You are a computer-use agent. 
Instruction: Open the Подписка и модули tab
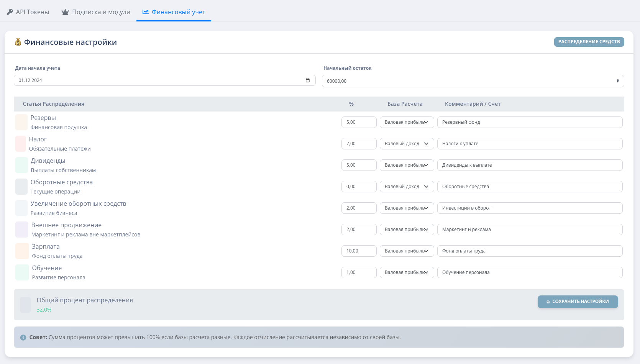(x=96, y=12)
